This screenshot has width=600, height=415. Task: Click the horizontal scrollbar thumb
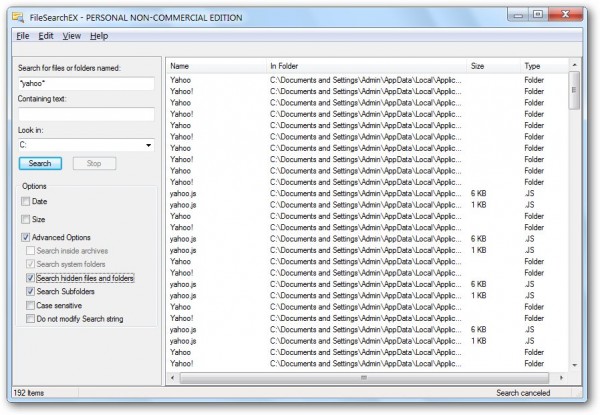[x=364, y=378]
